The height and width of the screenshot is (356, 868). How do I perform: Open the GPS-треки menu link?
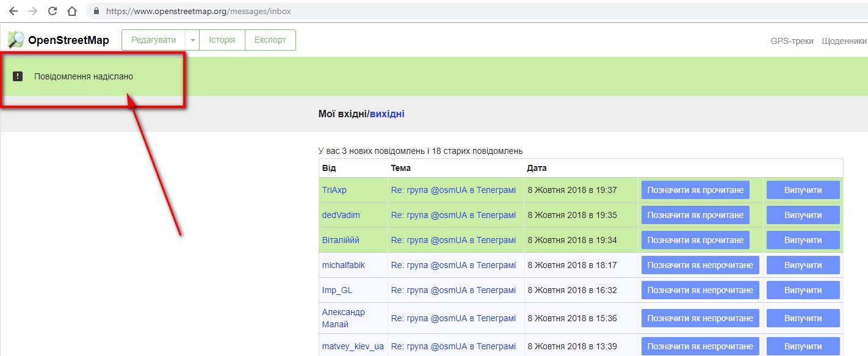(792, 41)
